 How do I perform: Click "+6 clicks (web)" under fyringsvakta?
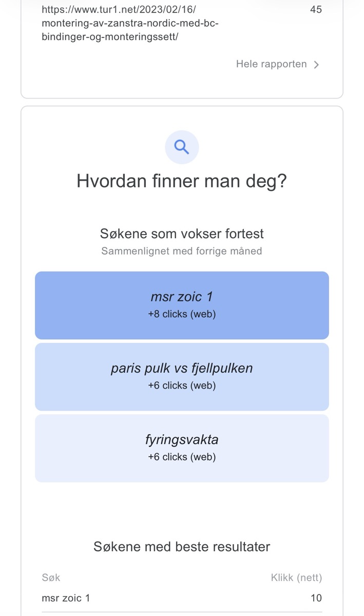click(x=182, y=457)
